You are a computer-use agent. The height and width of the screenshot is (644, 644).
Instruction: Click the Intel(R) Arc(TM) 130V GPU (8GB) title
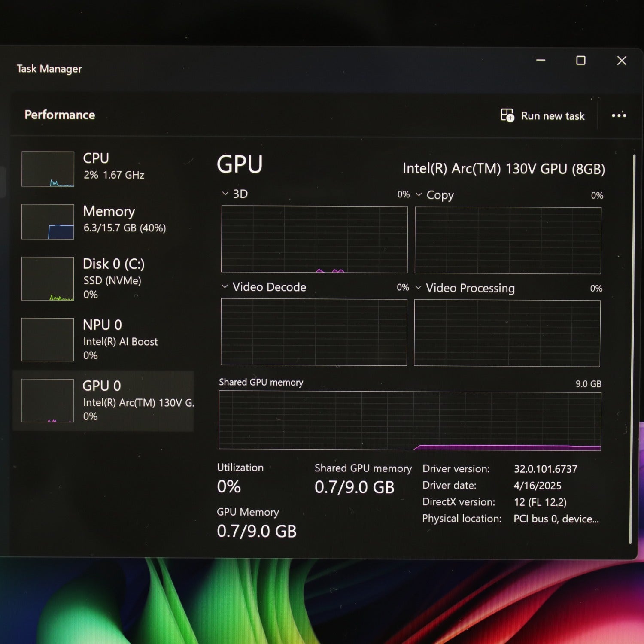point(504,169)
